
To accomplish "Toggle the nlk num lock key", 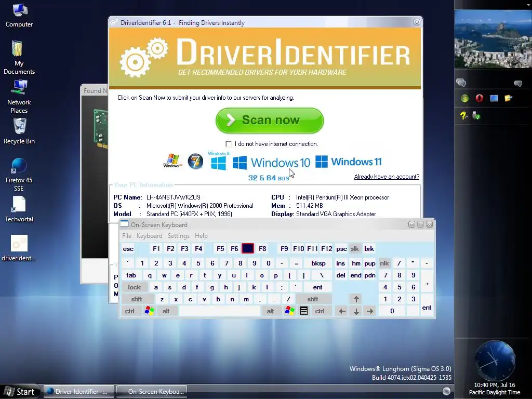I will (384, 263).
